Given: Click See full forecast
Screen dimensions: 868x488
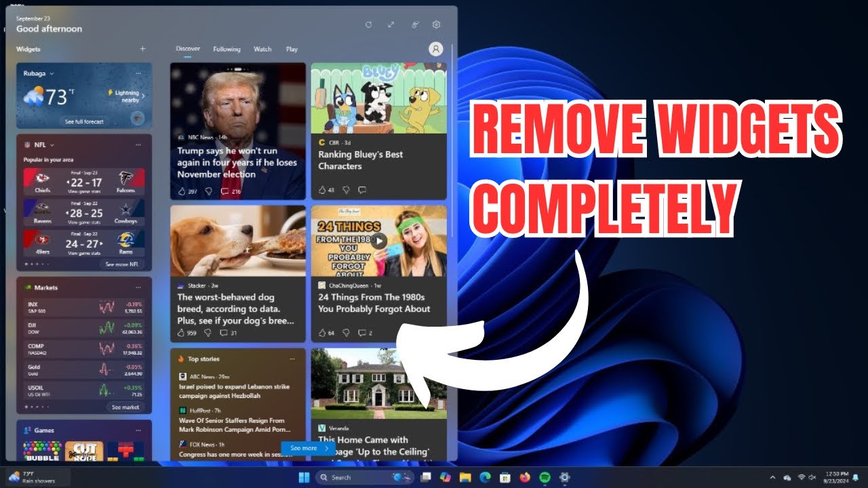Looking at the screenshot, I should pyautogui.click(x=84, y=121).
